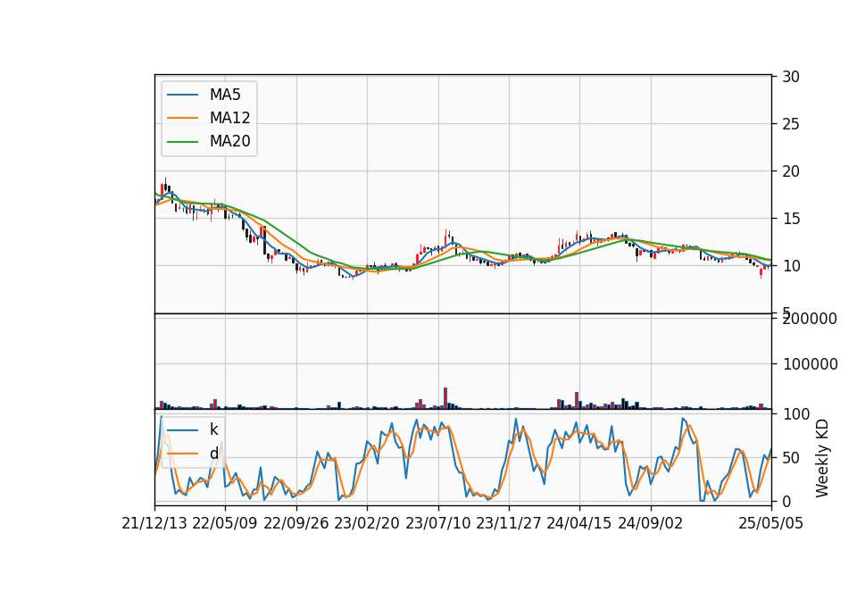Click the KD axis label 100
Screen dimensions: 857x616
pyautogui.click(x=795, y=414)
